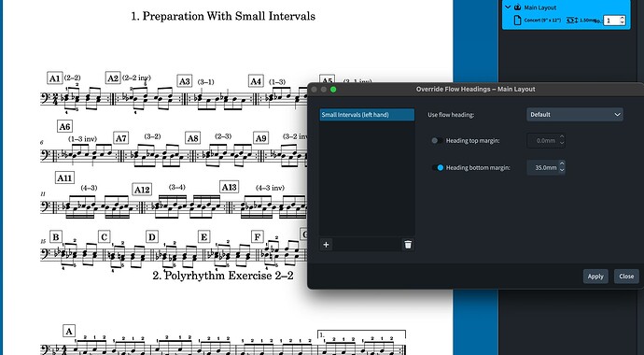The image size is (644, 355).
Task: Click the A8 rehearsal mark
Action: 192,138
